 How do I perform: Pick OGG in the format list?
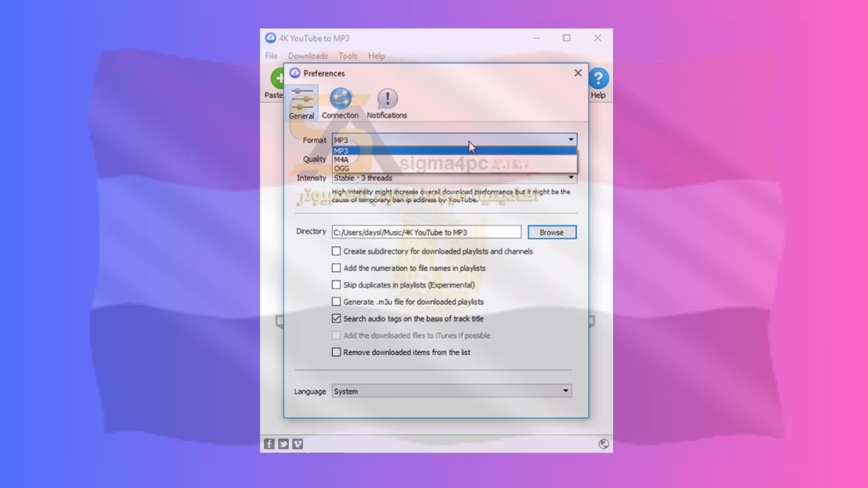(x=454, y=168)
